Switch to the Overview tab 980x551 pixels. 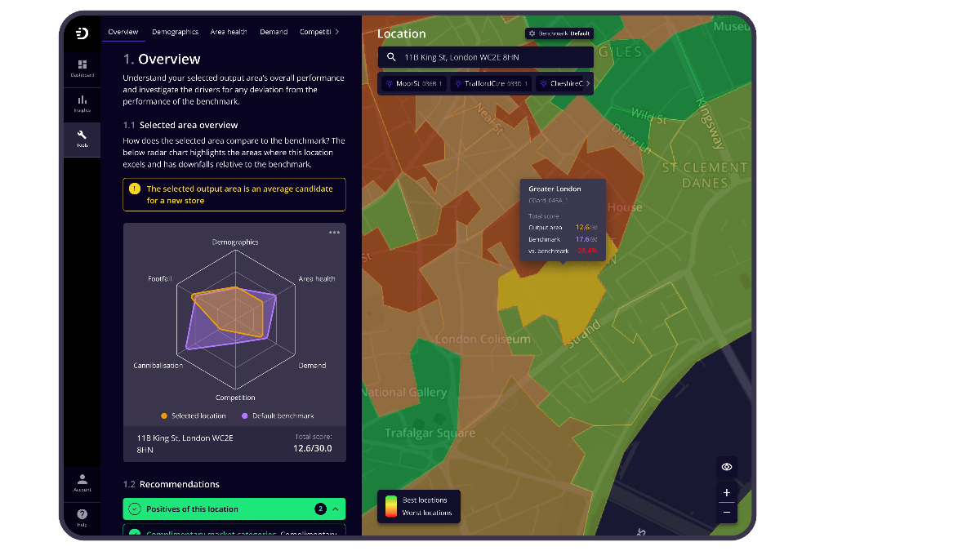tap(123, 32)
